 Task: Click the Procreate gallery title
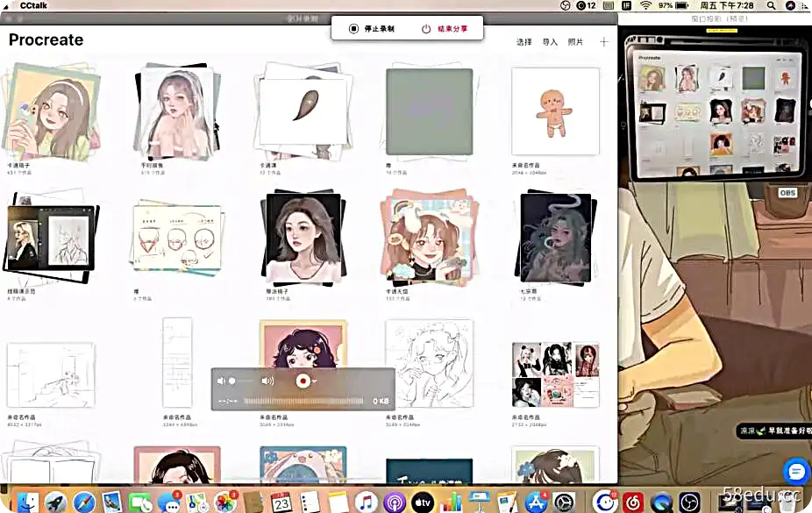[46, 39]
